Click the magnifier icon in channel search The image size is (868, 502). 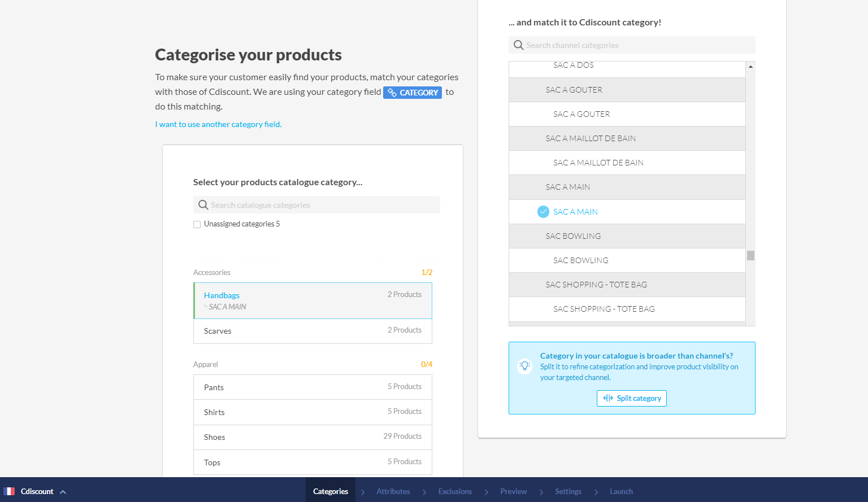(518, 45)
